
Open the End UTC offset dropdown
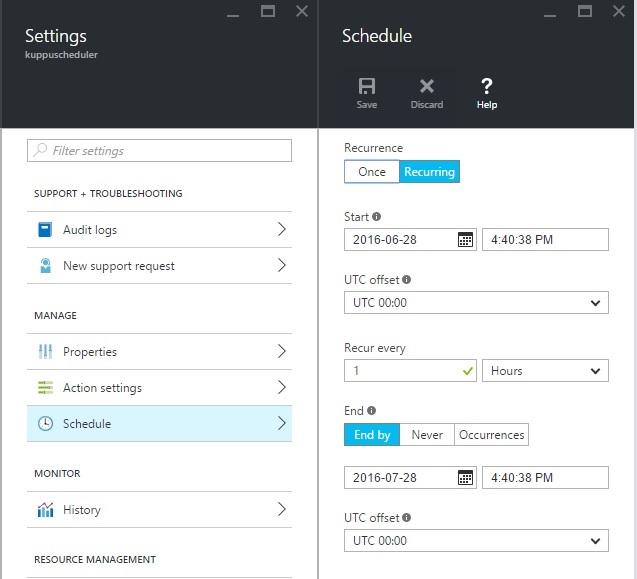476,541
